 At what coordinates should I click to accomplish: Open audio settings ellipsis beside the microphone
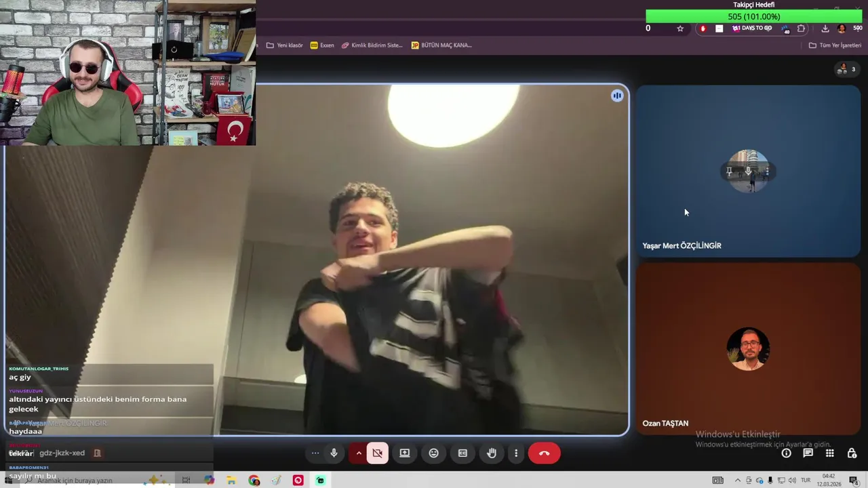pyautogui.click(x=315, y=453)
